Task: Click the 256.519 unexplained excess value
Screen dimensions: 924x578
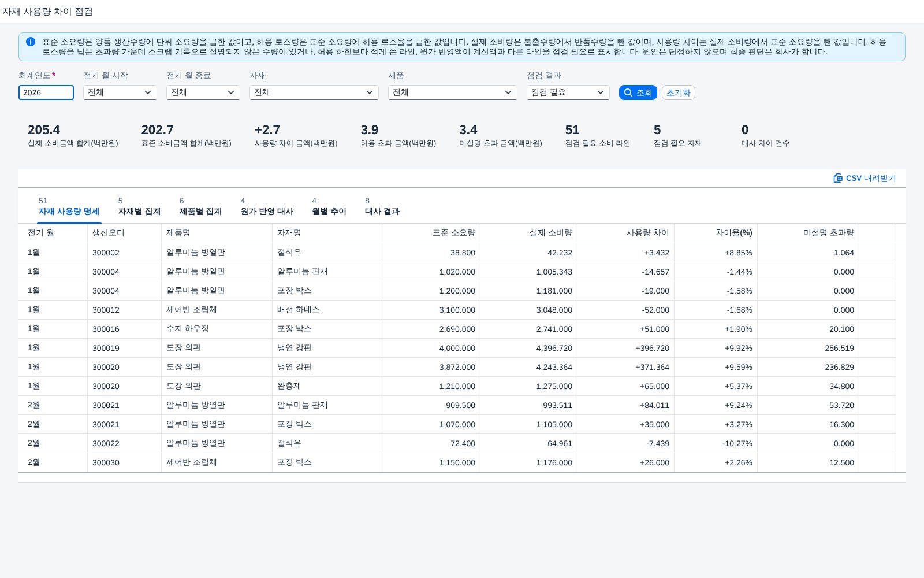Action: [839, 348]
